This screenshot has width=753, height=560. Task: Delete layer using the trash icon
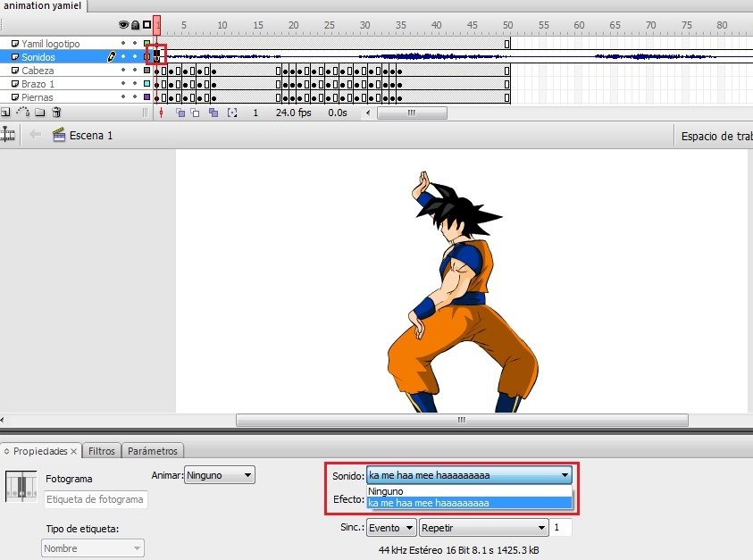pos(56,113)
